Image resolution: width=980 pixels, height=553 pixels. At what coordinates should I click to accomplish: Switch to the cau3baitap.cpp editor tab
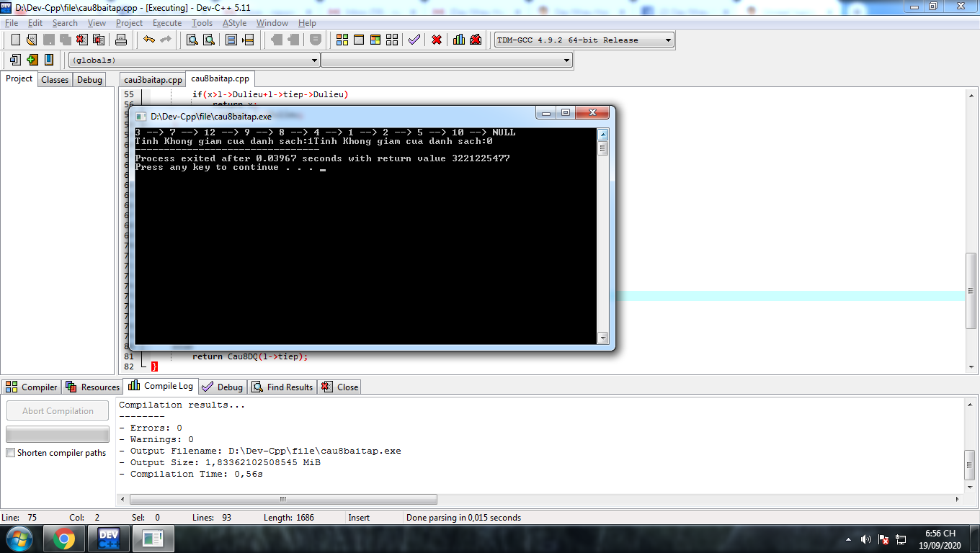coord(153,80)
